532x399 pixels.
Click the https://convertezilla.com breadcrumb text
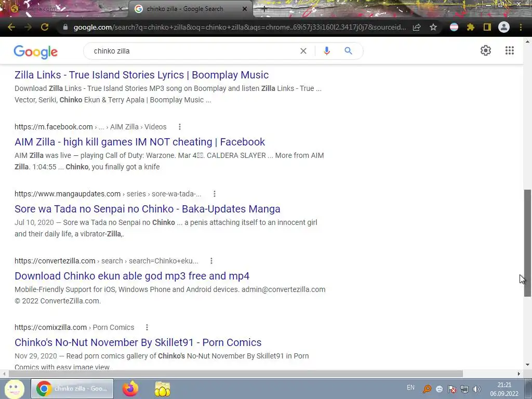click(x=55, y=261)
